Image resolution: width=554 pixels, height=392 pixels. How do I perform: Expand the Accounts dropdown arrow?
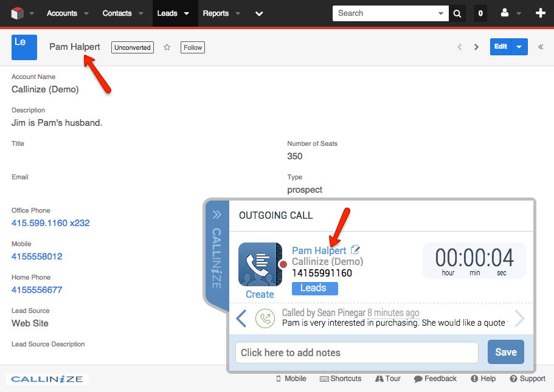point(86,13)
